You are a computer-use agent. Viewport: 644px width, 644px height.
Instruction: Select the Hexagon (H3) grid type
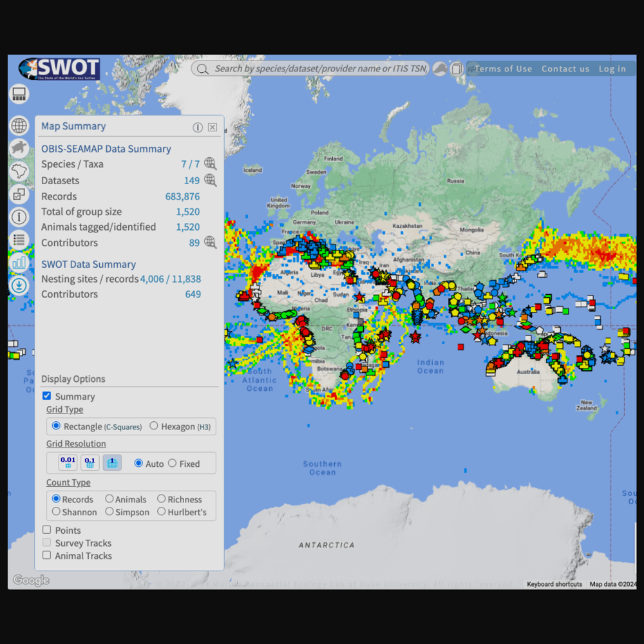coord(154,425)
